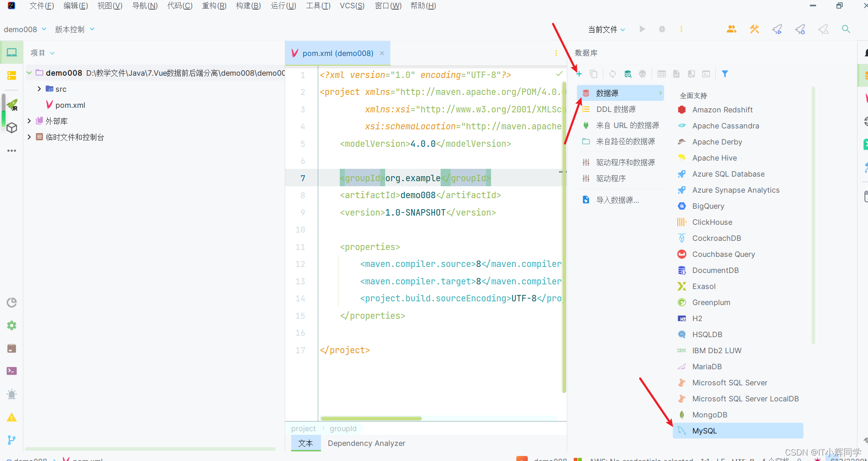Click the search magnifier icon

pyautogui.click(x=846, y=29)
